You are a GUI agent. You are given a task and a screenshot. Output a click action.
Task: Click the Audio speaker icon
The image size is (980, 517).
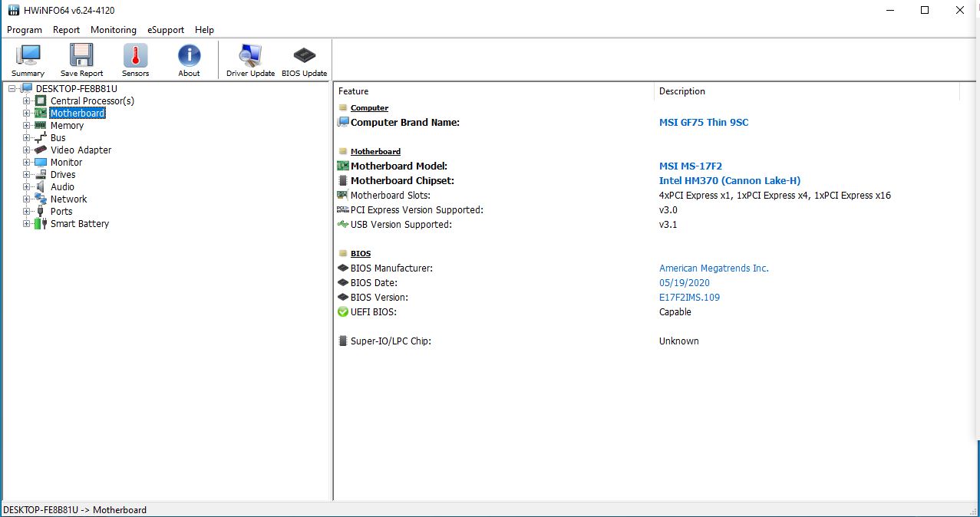(x=41, y=186)
